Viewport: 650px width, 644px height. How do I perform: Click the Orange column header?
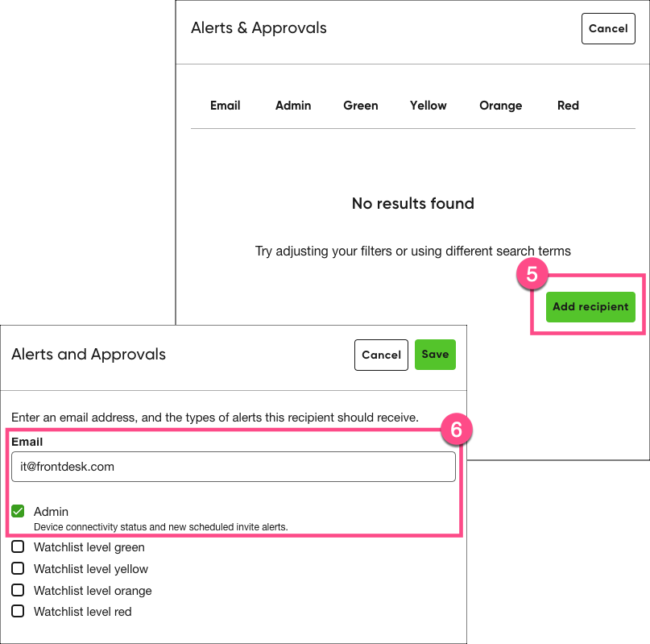pos(500,106)
